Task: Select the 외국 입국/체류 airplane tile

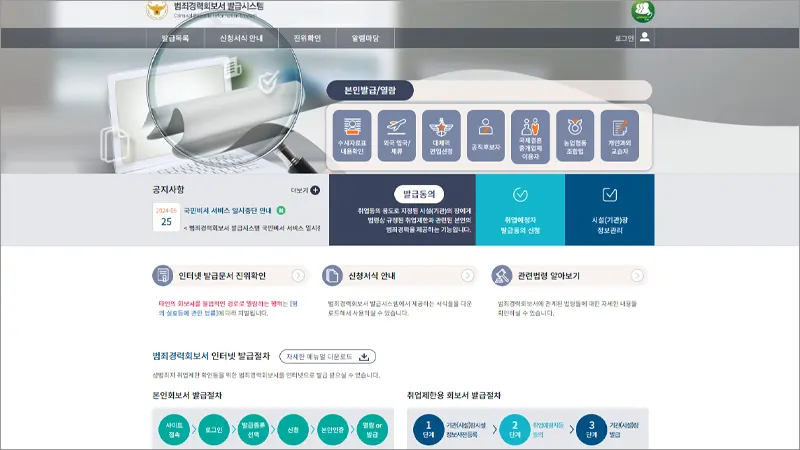Action: [x=397, y=136]
